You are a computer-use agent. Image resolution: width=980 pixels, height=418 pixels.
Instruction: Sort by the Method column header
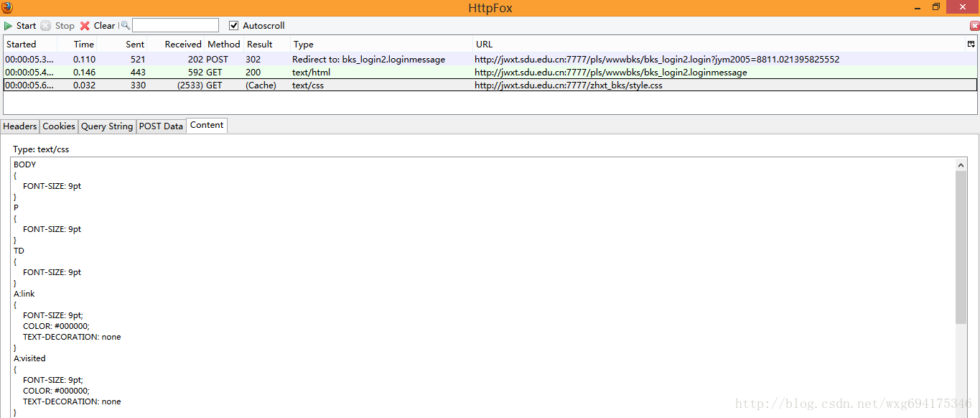pyautogui.click(x=223, y=44)
